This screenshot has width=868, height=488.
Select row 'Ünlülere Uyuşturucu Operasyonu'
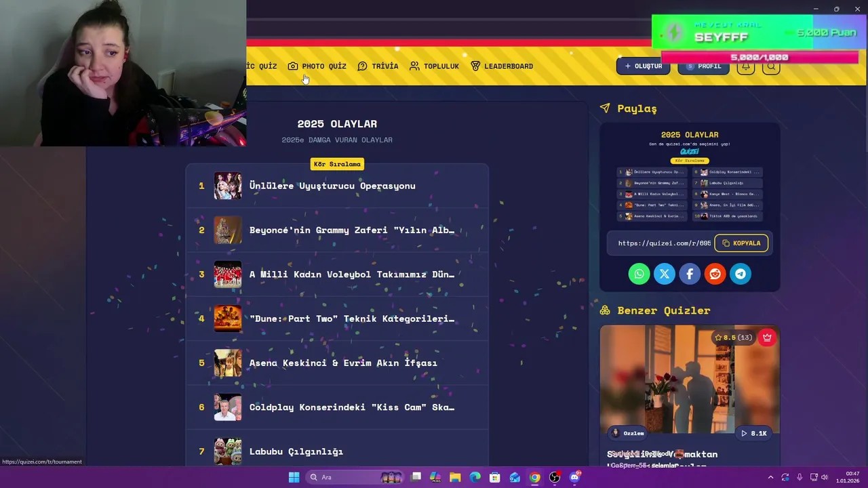pos(337,186)
